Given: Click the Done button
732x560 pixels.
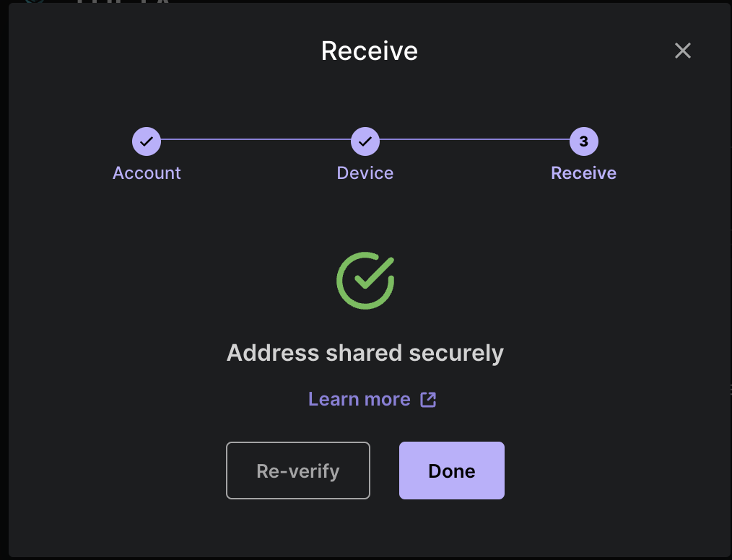Looking at the screenshot, I should point(451,471).
